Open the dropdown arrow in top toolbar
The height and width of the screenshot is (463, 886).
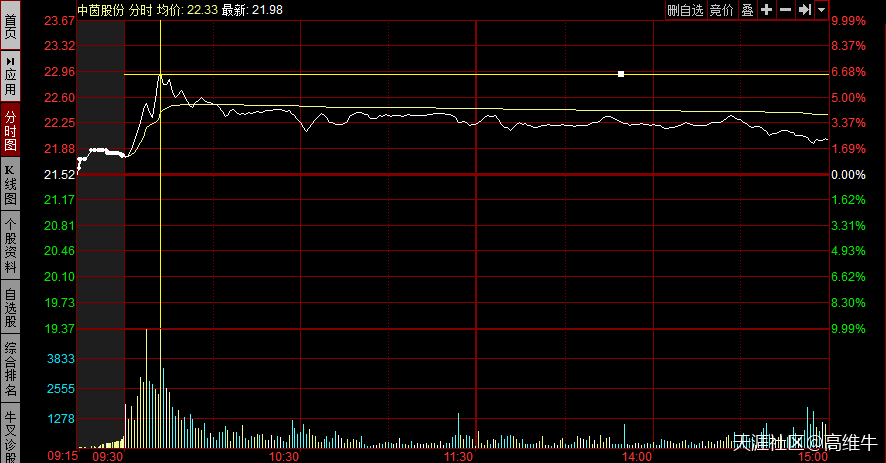821,9
